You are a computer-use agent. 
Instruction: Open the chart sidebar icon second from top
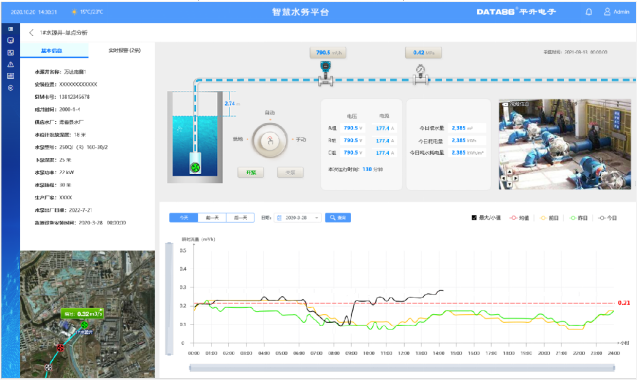[x=11, y=40]
